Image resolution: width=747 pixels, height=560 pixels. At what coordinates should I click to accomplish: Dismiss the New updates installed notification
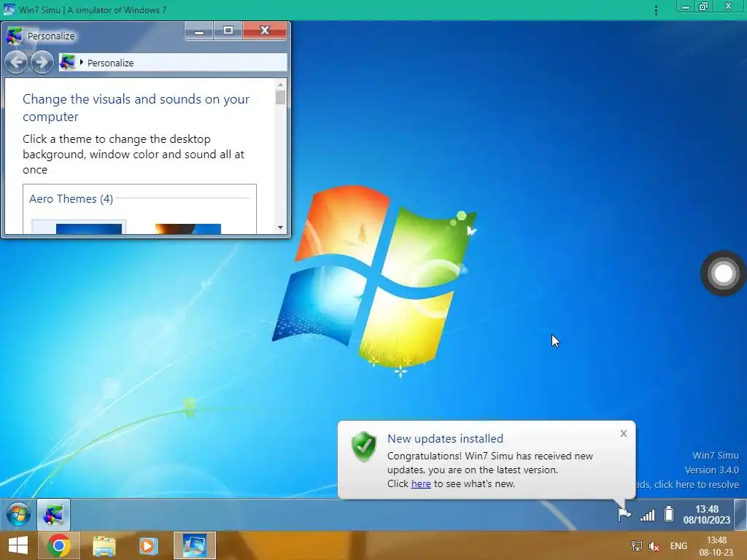(x=624, y=433)
